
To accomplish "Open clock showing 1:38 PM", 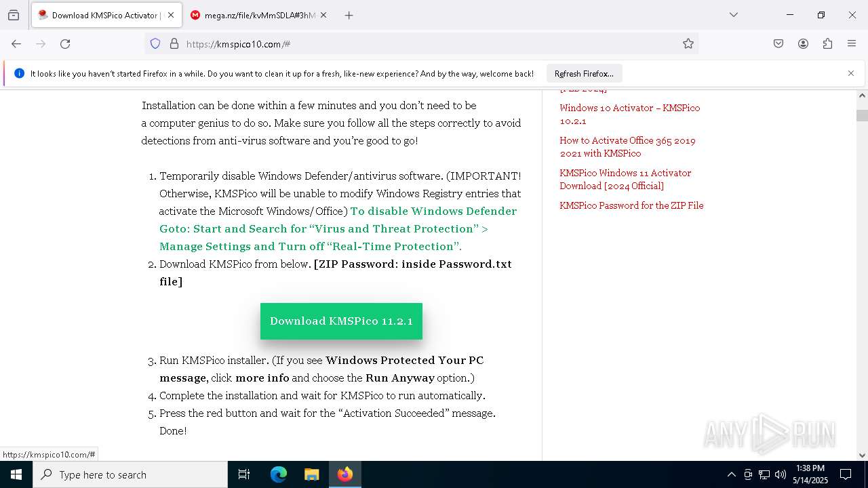I will pos(810,474).
